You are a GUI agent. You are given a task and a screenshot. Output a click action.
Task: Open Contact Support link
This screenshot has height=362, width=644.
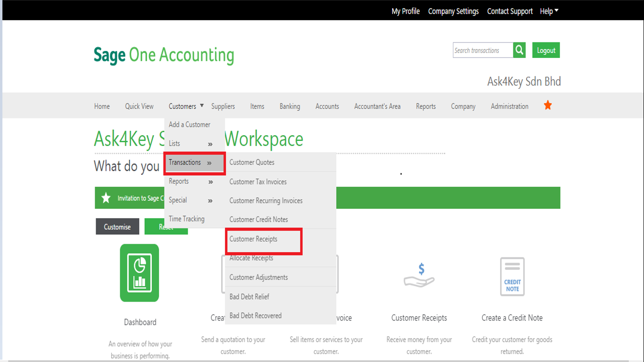pos(510,11)
